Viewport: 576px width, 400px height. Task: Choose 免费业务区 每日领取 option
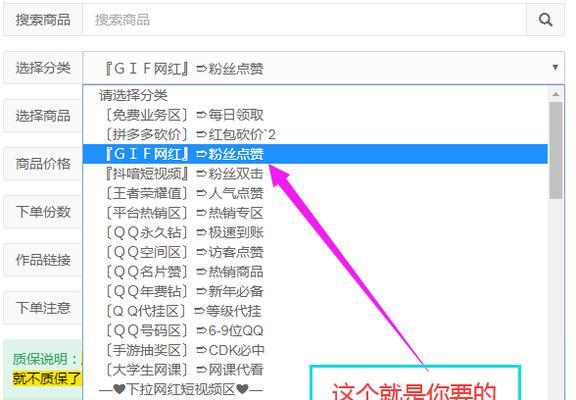point(315,115)
